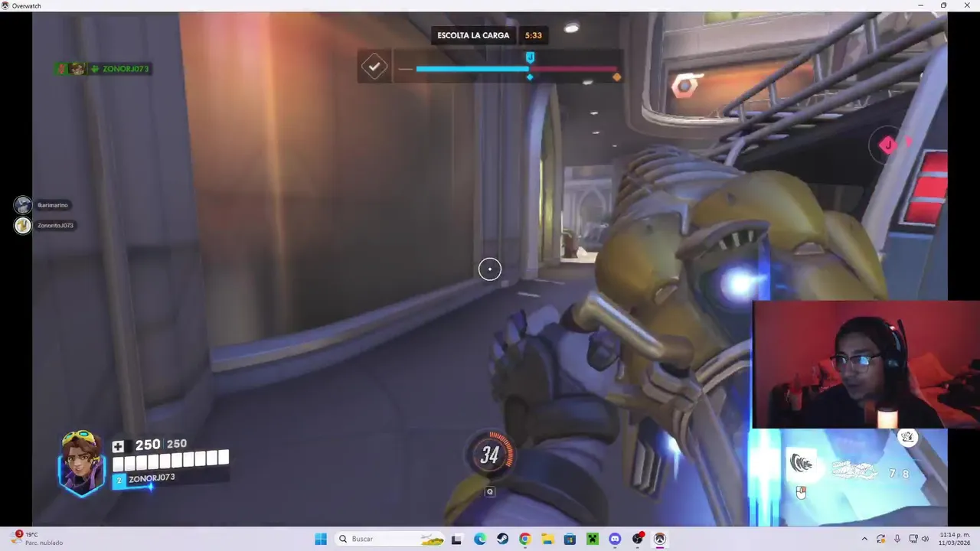Image resolution: width=980 pixels, height=551 pixels.
Task: Open Steam from the taskbar
Action: [502, 539]
